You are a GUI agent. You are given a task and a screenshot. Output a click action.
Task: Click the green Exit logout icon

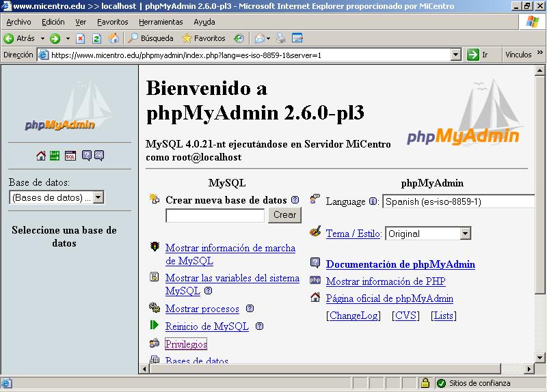point(55,156)
